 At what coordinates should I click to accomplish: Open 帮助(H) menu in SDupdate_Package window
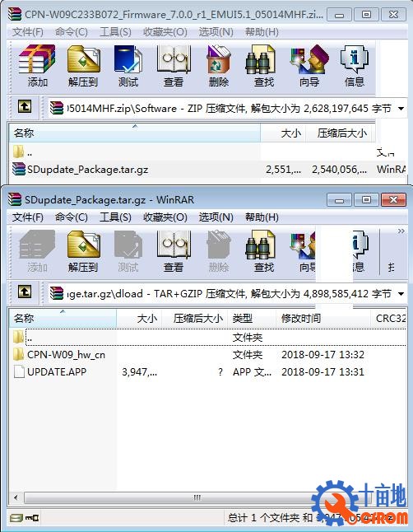click(x=262, y=217)
